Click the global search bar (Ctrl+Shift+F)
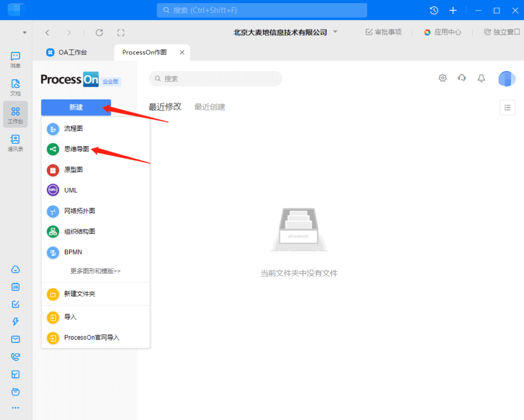524x420 pixels. [262, 10]
